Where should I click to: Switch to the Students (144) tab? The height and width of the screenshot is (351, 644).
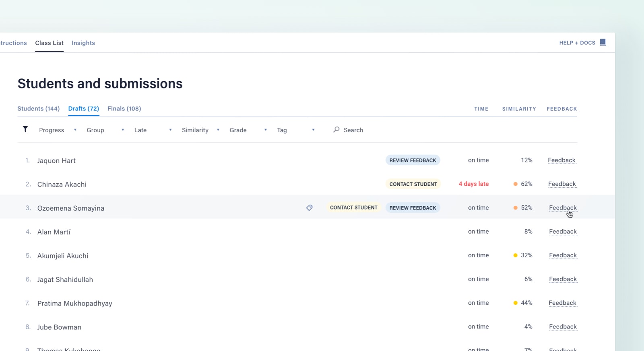(38, 109)
